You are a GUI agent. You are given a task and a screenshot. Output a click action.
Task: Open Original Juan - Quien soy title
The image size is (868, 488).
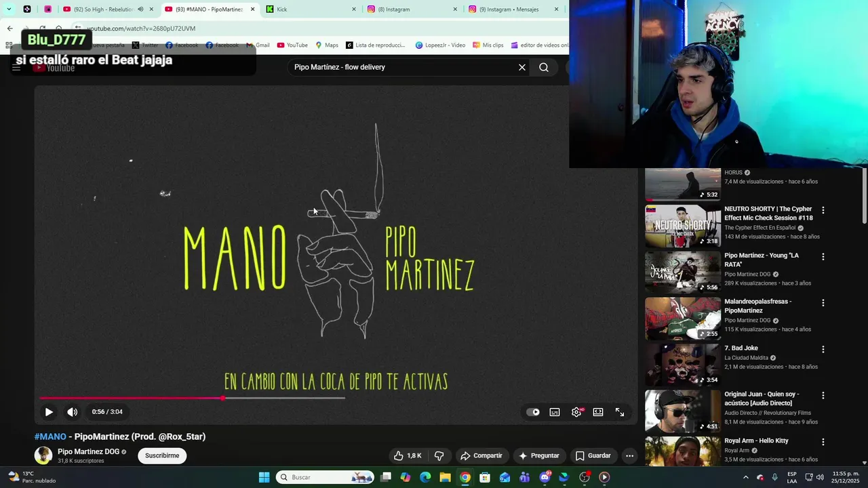[x=762, y=399]
